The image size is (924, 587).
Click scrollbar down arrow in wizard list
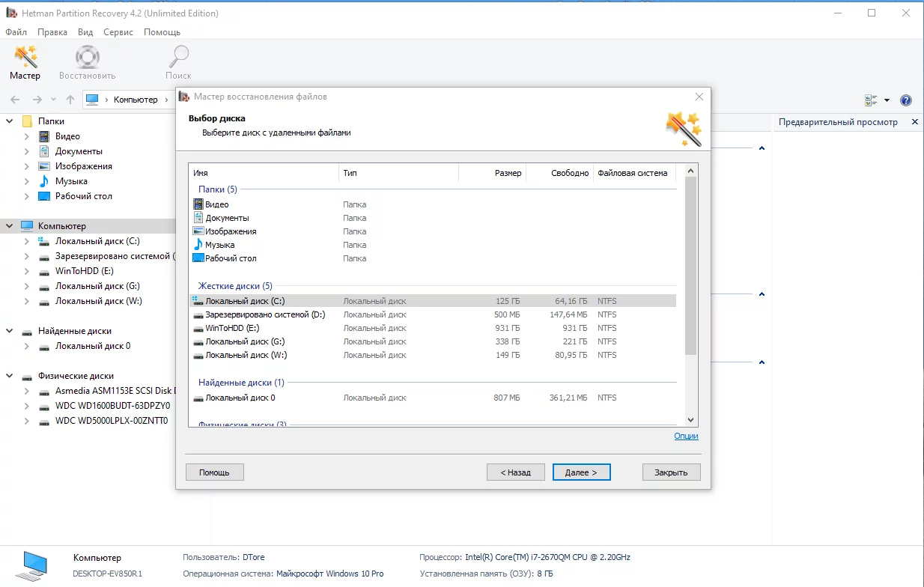(x=691, y=420)
